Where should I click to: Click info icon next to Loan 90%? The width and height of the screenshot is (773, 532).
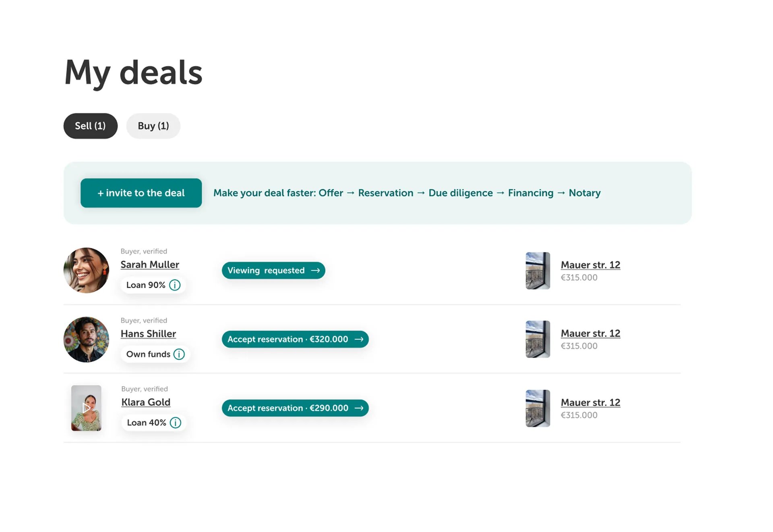pyautogui.click(x=175, y=285)
